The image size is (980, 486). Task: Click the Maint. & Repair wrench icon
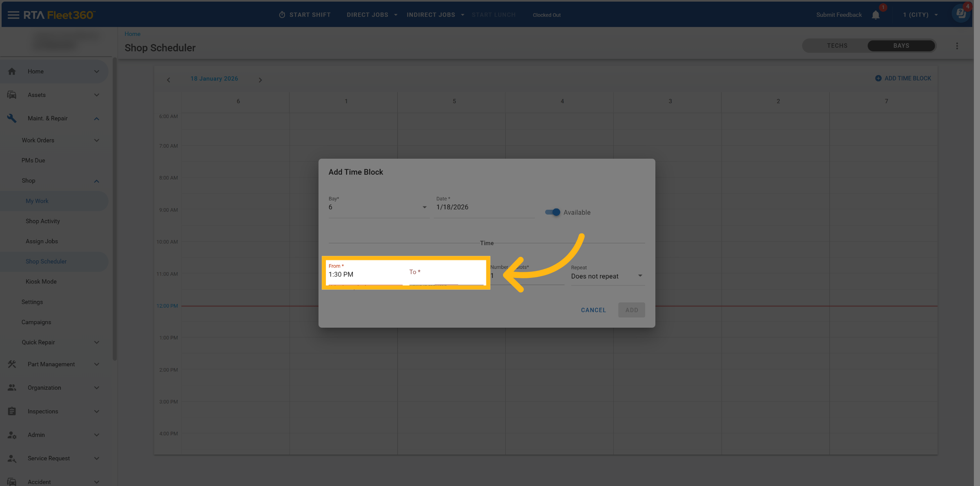point(12,118)
